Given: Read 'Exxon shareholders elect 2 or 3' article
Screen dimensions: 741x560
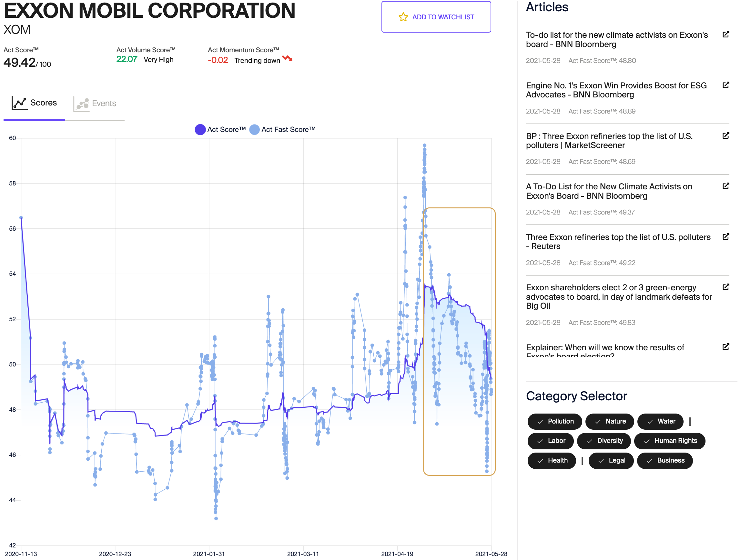Looking at the screenshot, I should click(x=619, y=297).
